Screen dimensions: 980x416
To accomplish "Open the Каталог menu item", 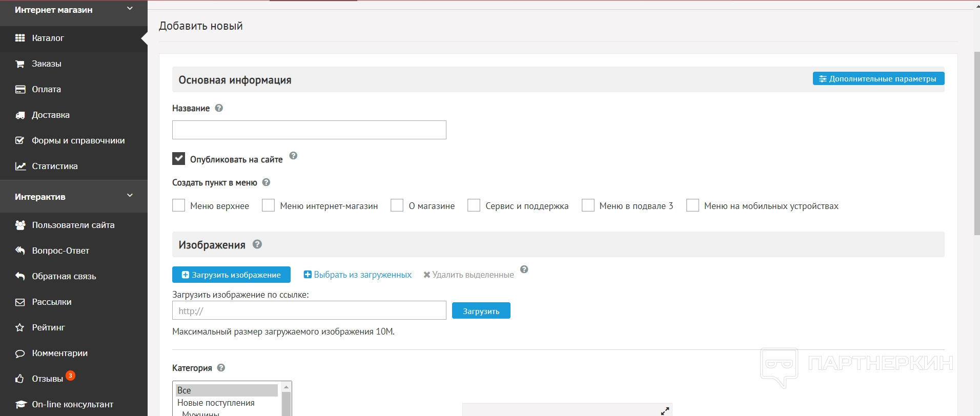I will coord(74,38).
